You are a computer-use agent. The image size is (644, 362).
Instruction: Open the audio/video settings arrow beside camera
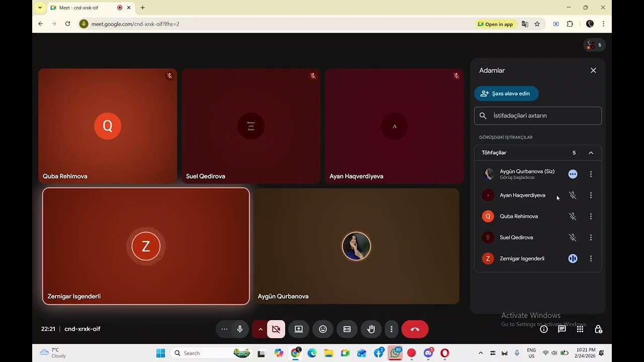point(260,329)
